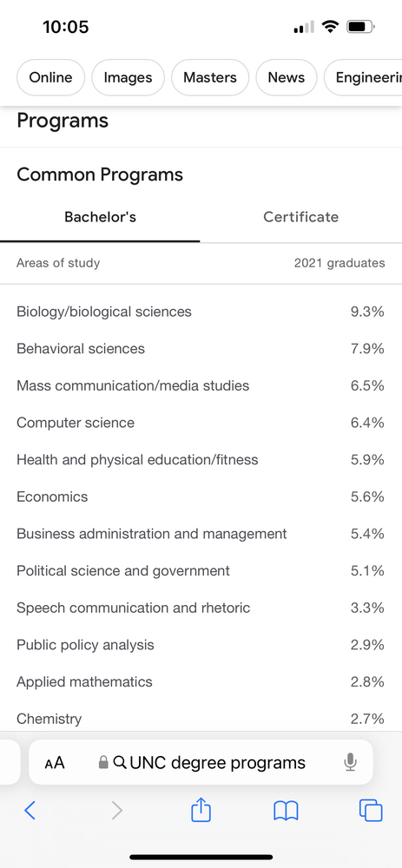The image size is (402, 868).
Task: Switch to the Certificate tab
Action: [x=300, y=217]
